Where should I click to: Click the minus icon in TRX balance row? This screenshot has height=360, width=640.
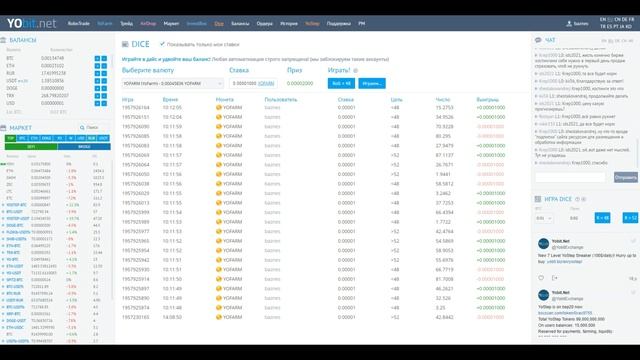pyautogui.click(x=104, y=96)
